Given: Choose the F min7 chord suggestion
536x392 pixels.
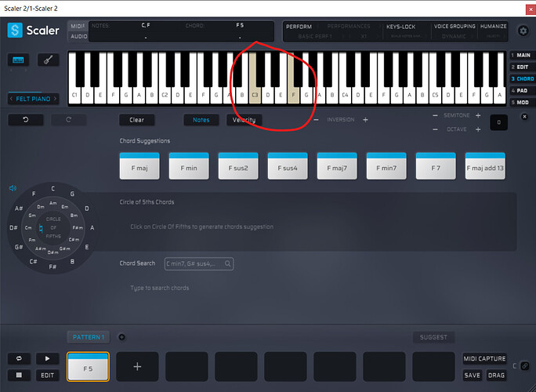Looking at the screenshot, I should pos(386,166).
